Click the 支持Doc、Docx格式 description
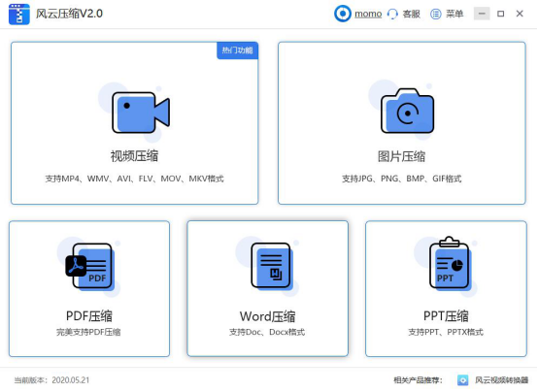538x392 pixels. [267, 332]
